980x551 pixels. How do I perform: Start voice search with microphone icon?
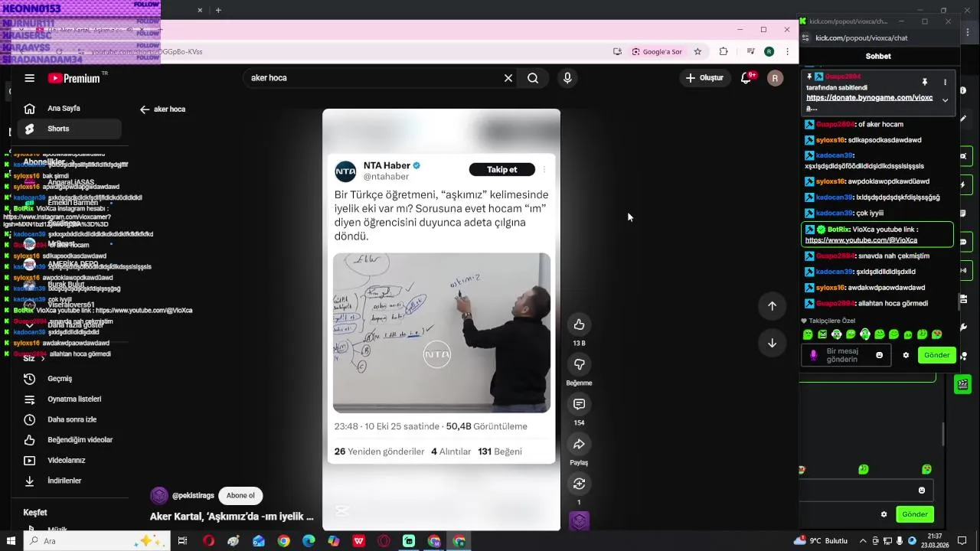point(567,78)
